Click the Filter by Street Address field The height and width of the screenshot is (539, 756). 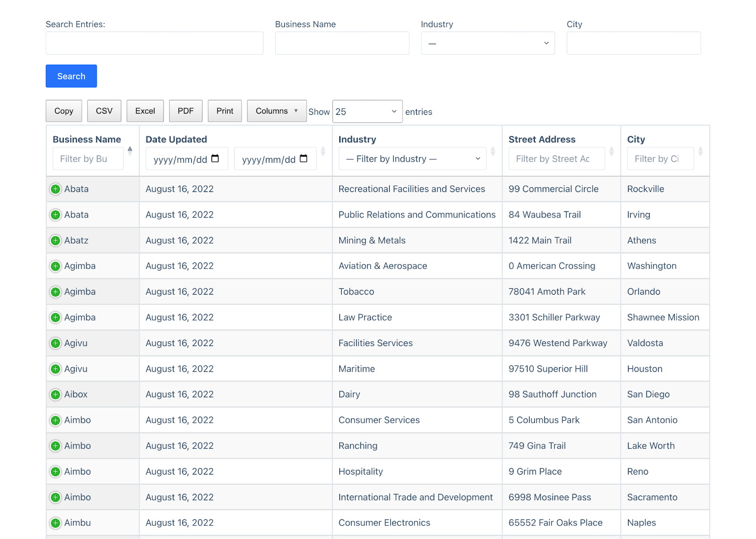tap(556, 159)
